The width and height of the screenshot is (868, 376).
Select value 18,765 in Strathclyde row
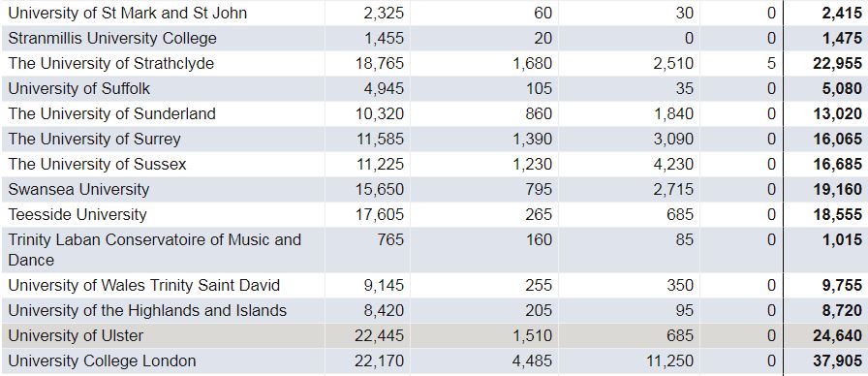(379, 63)
